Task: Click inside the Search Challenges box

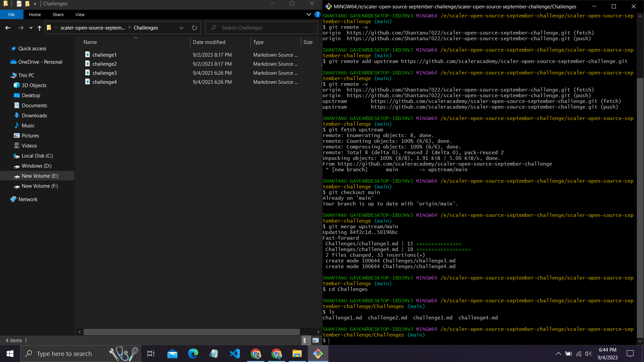Action: 261,27
